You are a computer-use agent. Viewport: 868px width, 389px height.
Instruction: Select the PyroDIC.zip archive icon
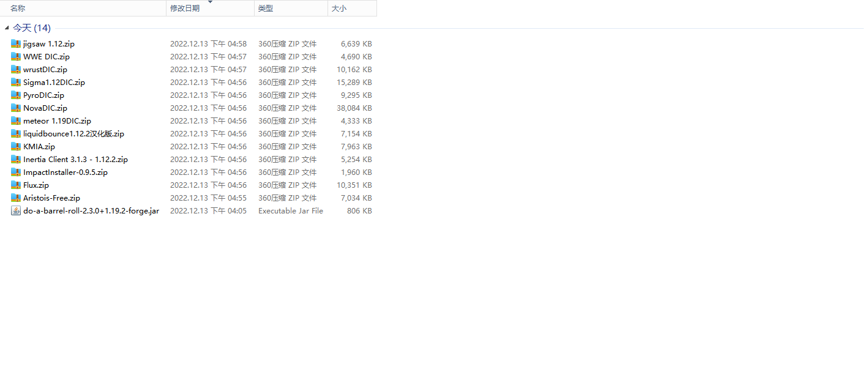[x=16, y=95]
